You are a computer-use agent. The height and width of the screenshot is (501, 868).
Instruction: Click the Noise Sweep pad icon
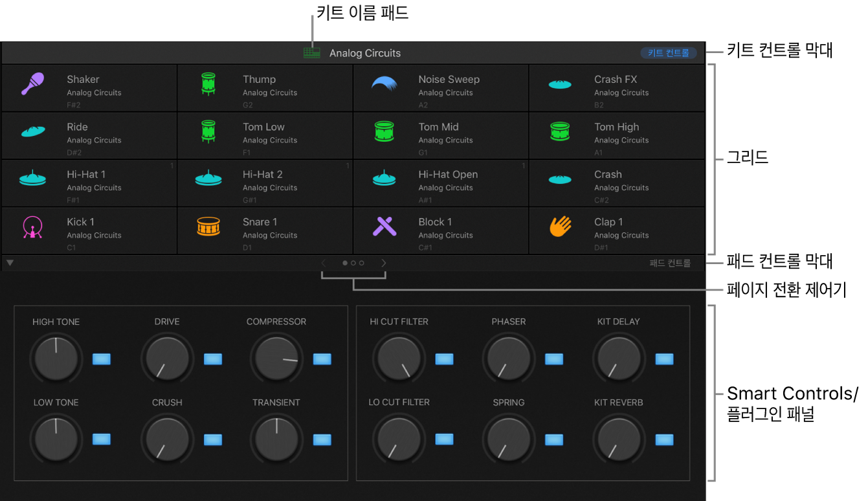pos(384,83)
